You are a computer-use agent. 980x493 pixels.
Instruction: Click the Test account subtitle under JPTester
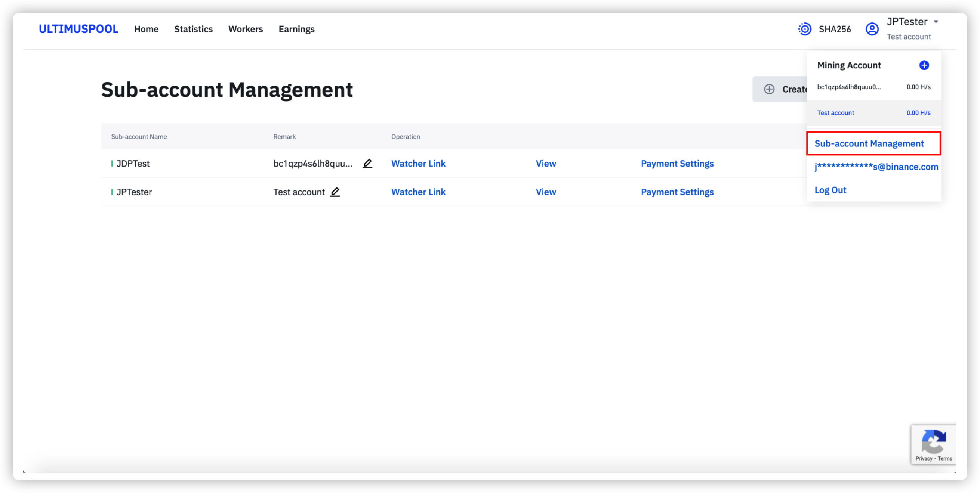[x=909, y=37]
